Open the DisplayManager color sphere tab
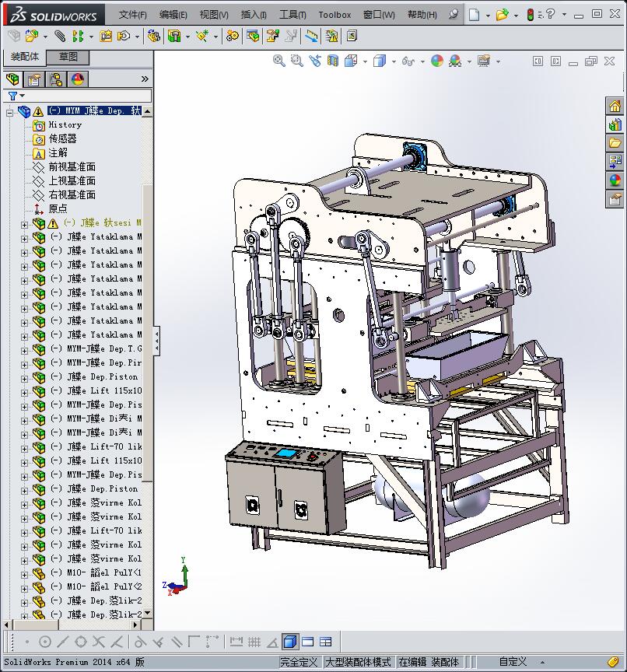The width and height of the screenshot is (627, 672). tap(78, 79)
